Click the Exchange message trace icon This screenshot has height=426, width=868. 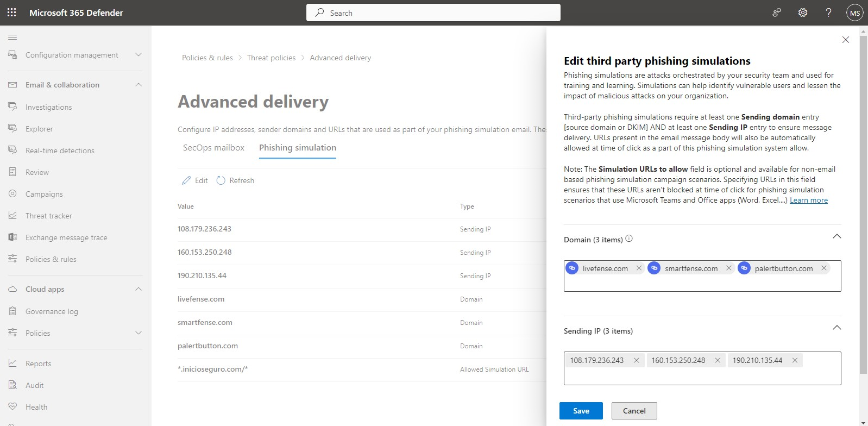(x=12, y=237)
